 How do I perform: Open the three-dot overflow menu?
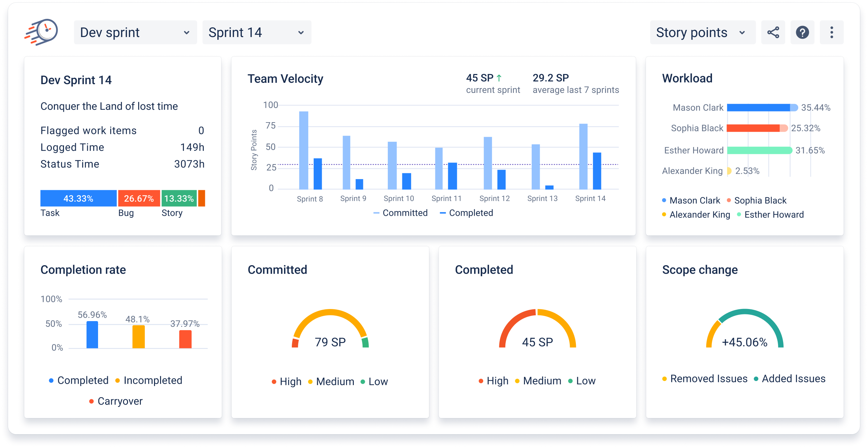pos(831,32)
